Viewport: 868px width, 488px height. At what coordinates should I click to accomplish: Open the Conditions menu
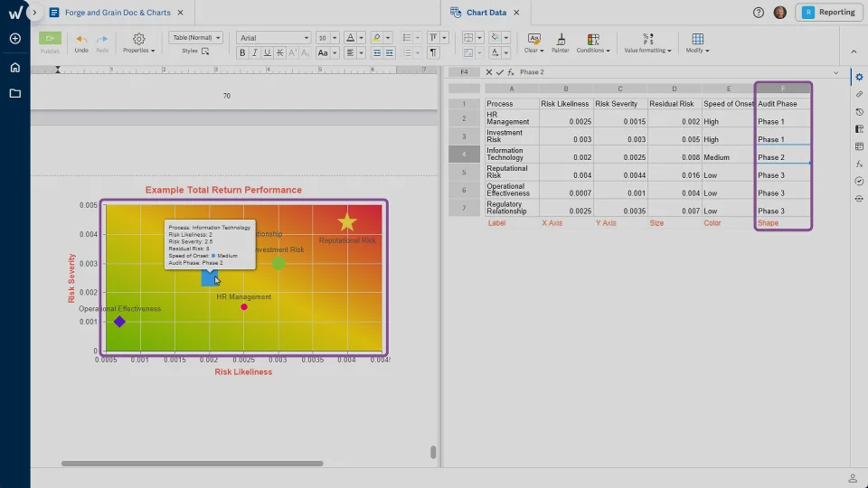(593, 42)
